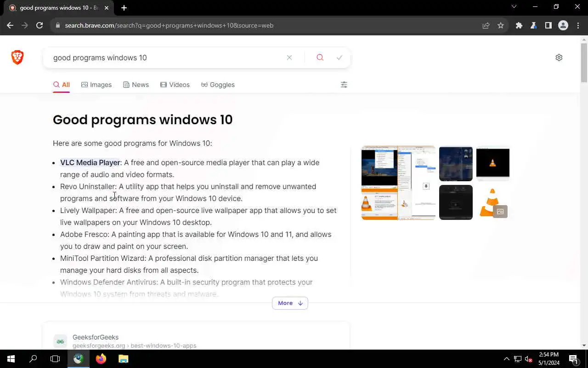Reload the page
Viewport: 588px width, 368px height.
pyautogui.click(x=40, y=25)
